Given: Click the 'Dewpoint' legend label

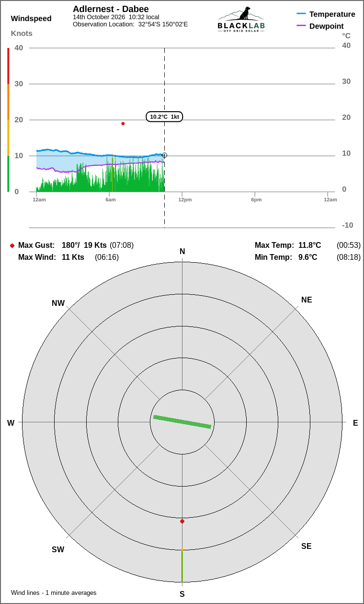Looking at the screenshot, I should pyautogui.click(x=327, y=26).
